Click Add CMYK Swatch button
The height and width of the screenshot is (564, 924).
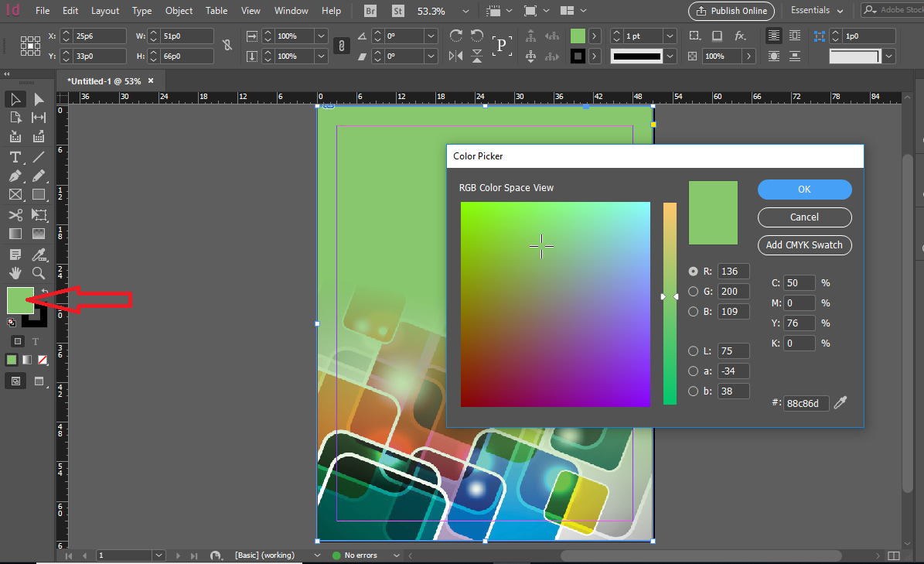point(804,245)
